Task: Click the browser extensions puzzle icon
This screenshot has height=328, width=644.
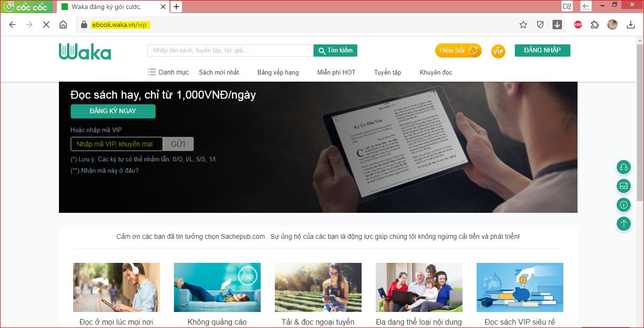Action: point(594,25)
